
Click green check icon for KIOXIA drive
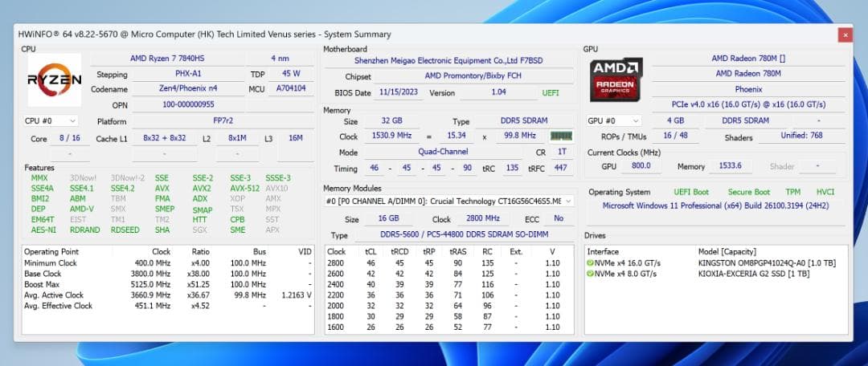pyautogui.click(x=590, y=274)
